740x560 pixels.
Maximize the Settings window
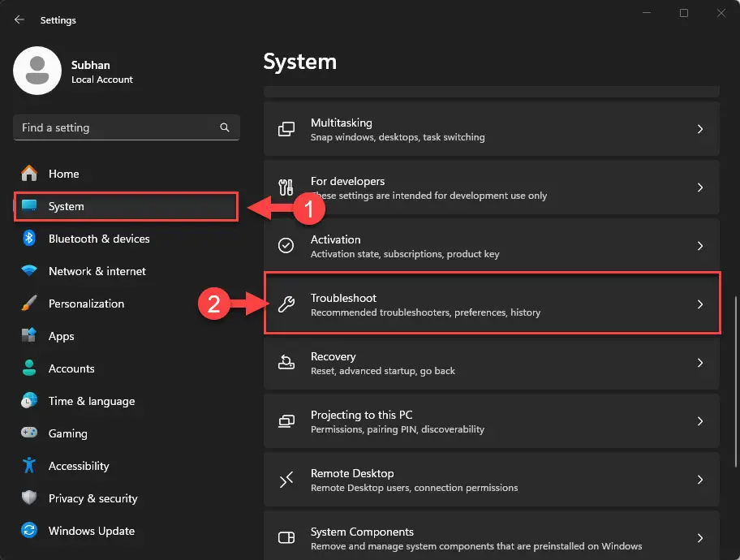tap(684, 13)
